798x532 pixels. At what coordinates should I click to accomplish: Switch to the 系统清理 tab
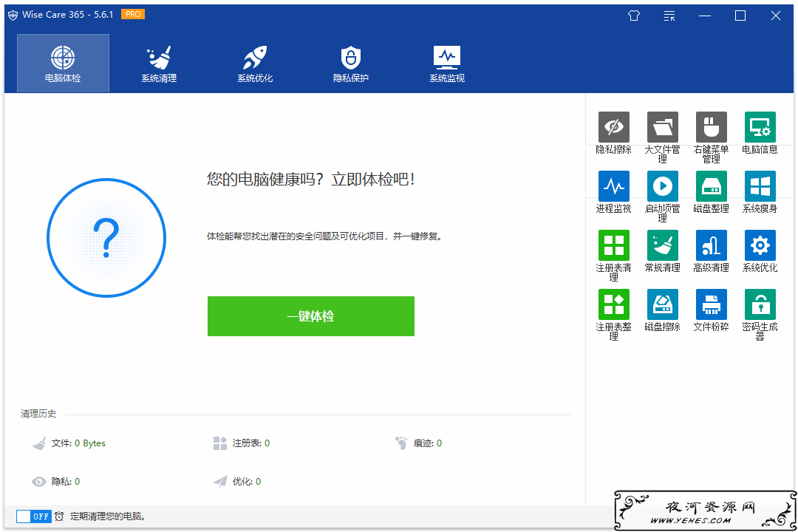(x=159, y=64)
